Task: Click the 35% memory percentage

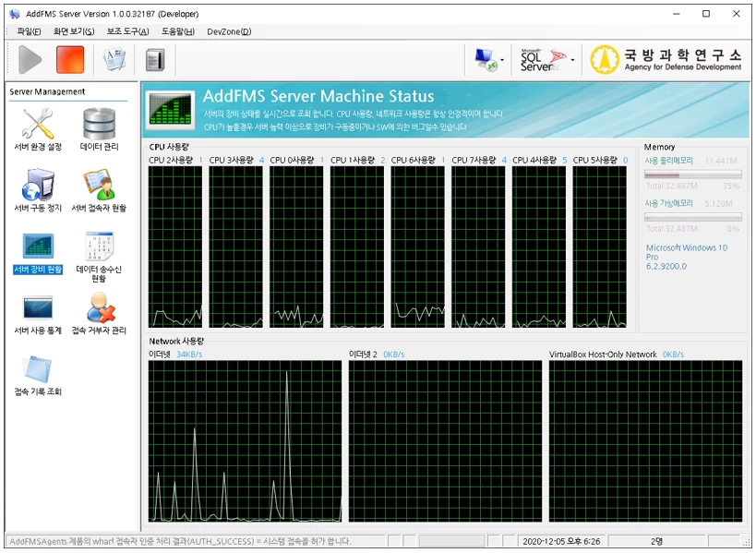Action: (x=731, y=186)
